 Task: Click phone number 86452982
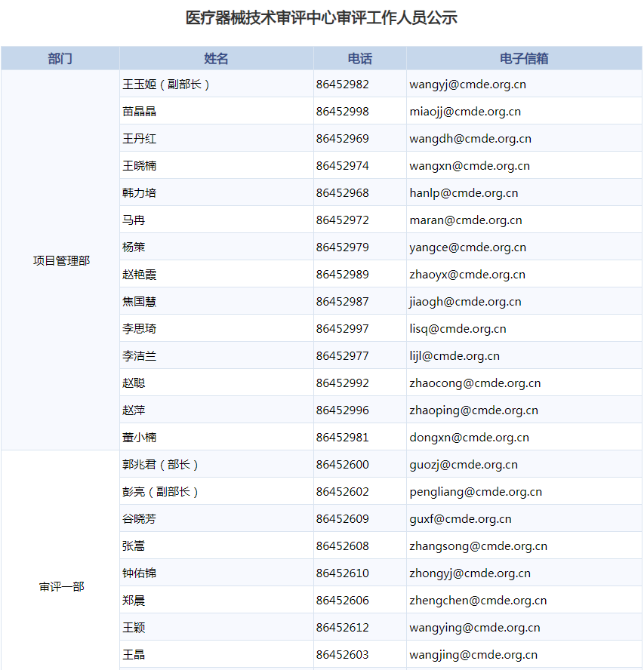(x=343, y=85)
